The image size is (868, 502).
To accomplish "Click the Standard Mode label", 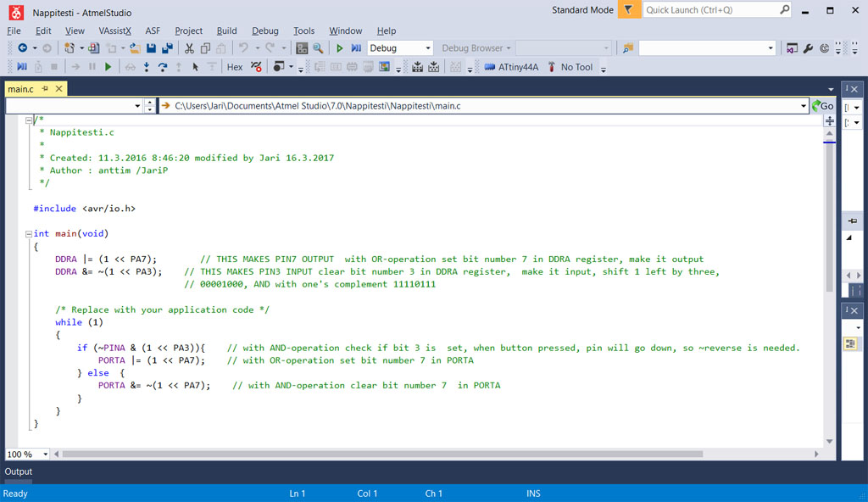I will [582, 10].
